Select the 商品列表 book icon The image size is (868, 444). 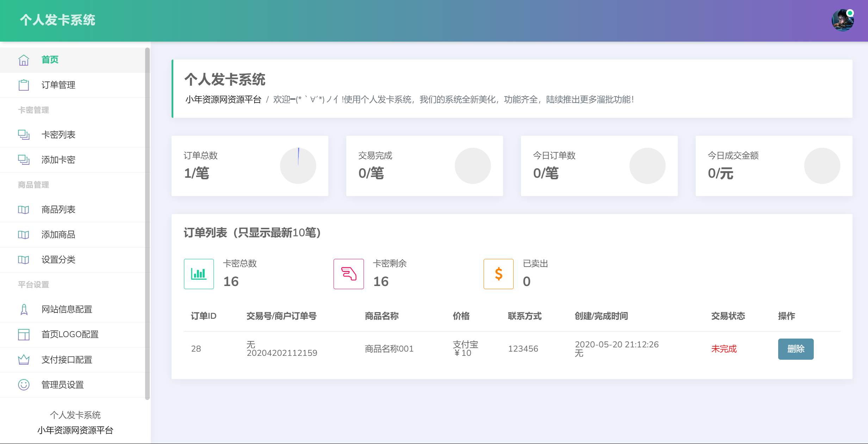pos(23,209)
